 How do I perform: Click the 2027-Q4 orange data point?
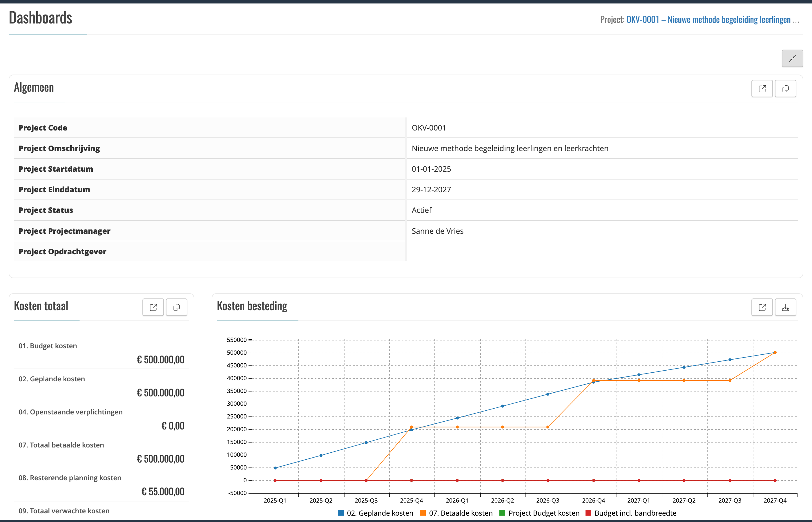click(x=775, y=353)
